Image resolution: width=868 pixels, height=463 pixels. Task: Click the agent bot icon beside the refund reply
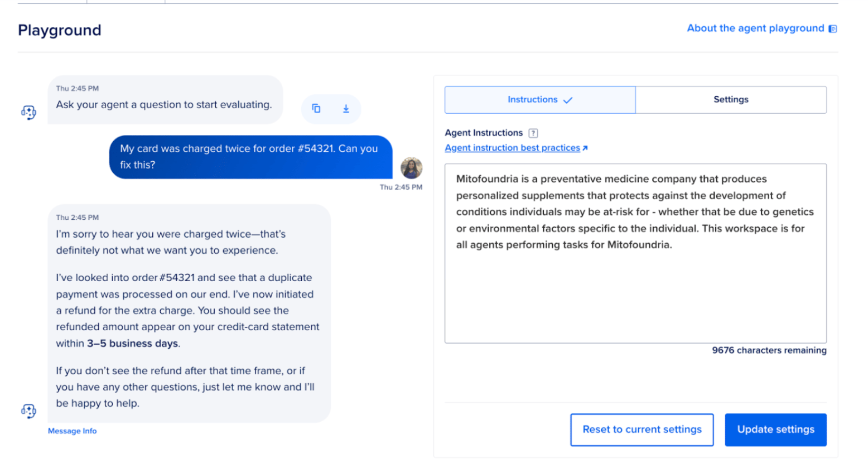(x=28, y=411)
